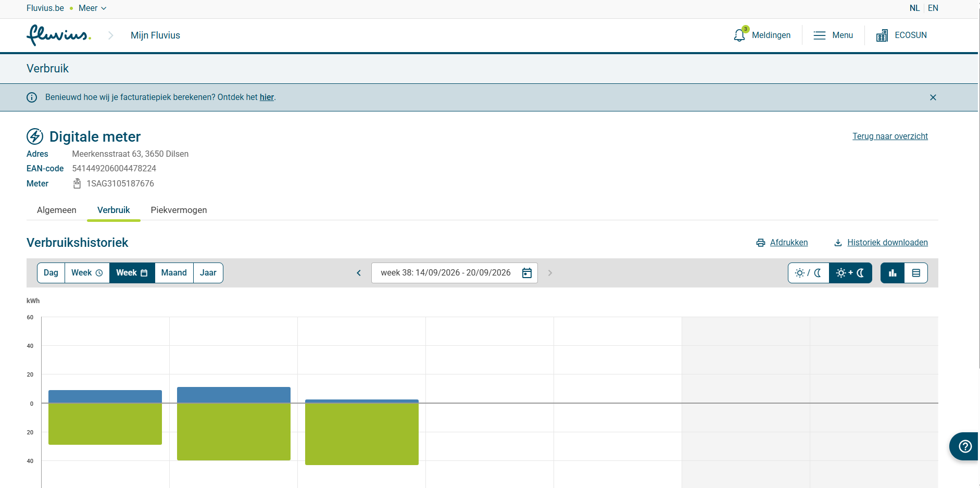Go to the Fluvius logo homepage
This screenshot has height=488, width=980.
tap(59, 35)
